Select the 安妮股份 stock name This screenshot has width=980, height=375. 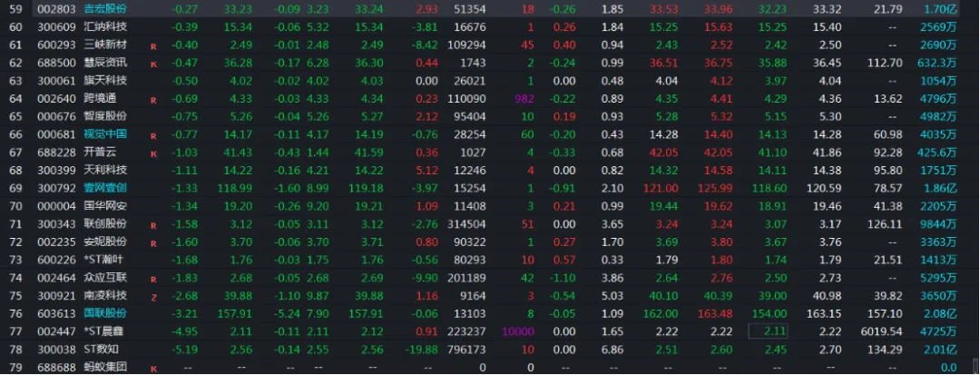[105, 242]
